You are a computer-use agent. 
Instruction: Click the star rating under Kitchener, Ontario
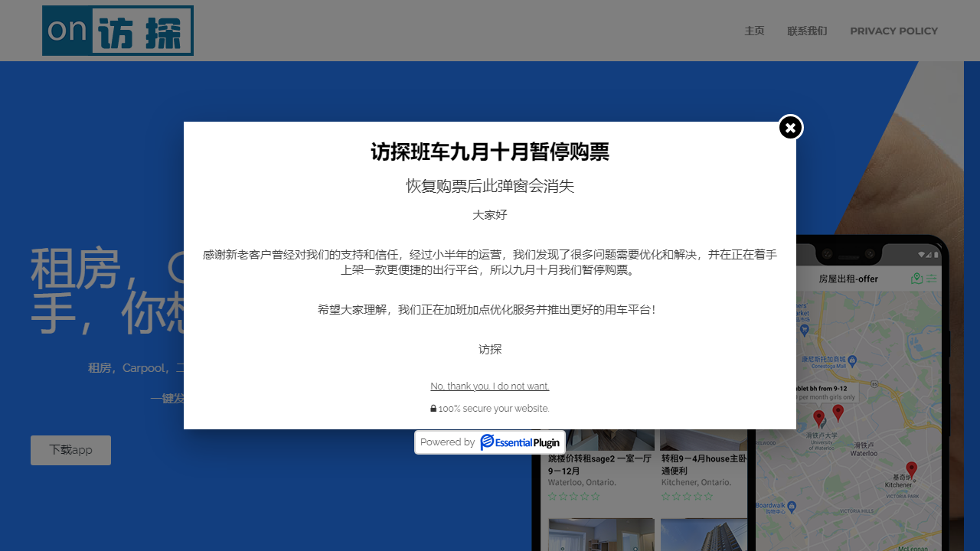688,497
